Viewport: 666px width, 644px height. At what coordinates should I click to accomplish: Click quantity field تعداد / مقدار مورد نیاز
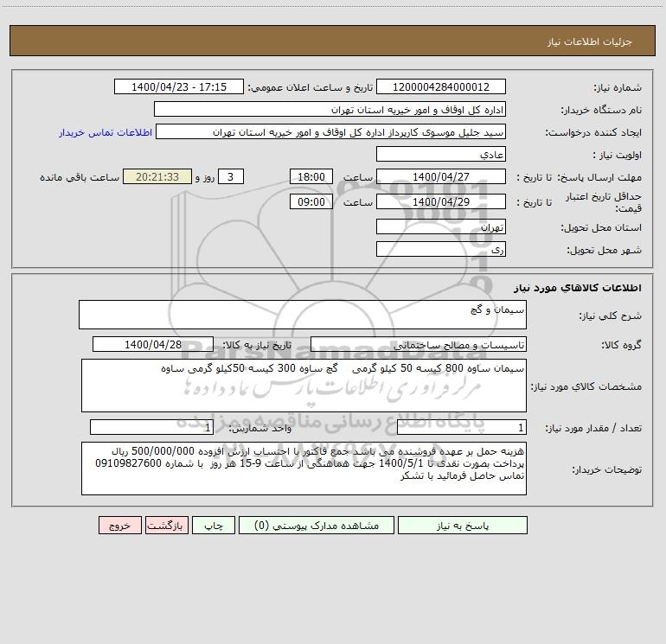462,428
